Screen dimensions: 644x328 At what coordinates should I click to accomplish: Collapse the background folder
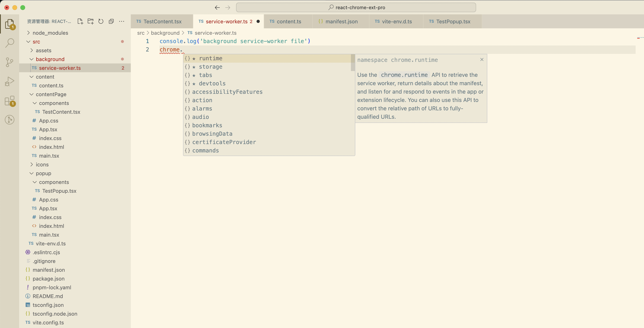tap(50, 59)
